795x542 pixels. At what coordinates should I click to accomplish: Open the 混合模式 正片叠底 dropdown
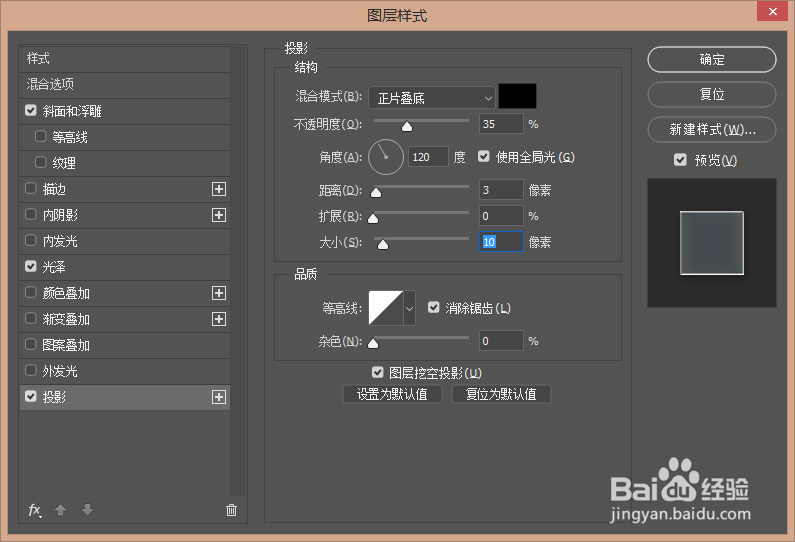point(431,98)
